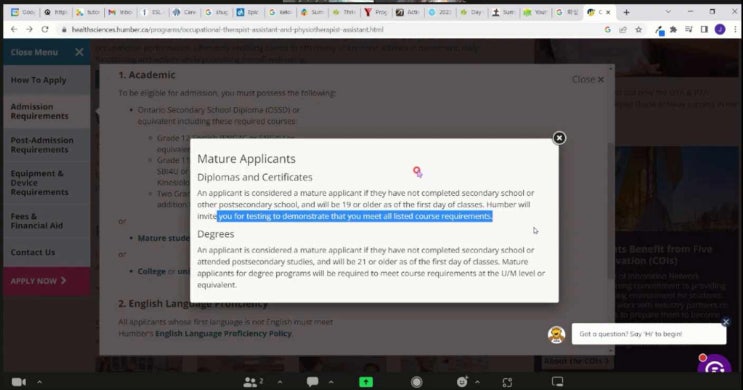
Task: Expand Zoom chat options arrow
Action: [331, 381]
